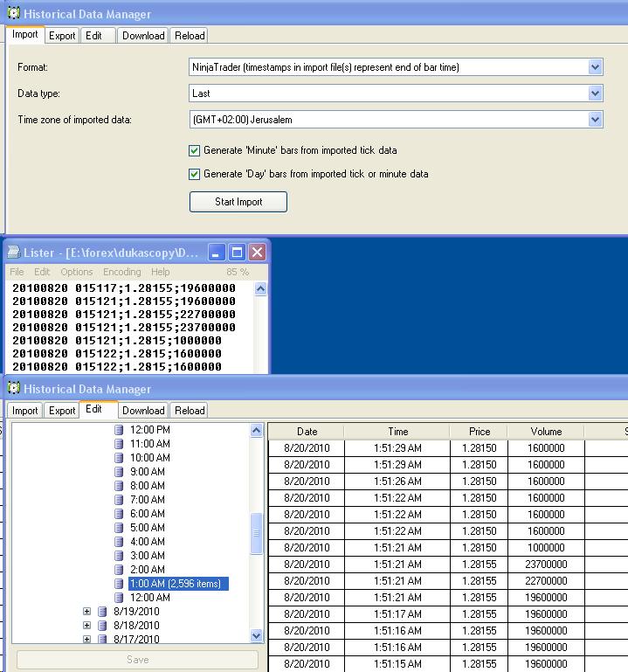Image resolution: width=628 pixels, height=672 pixels.
Task: Open Lister Options menu
Action: (77, 272)
